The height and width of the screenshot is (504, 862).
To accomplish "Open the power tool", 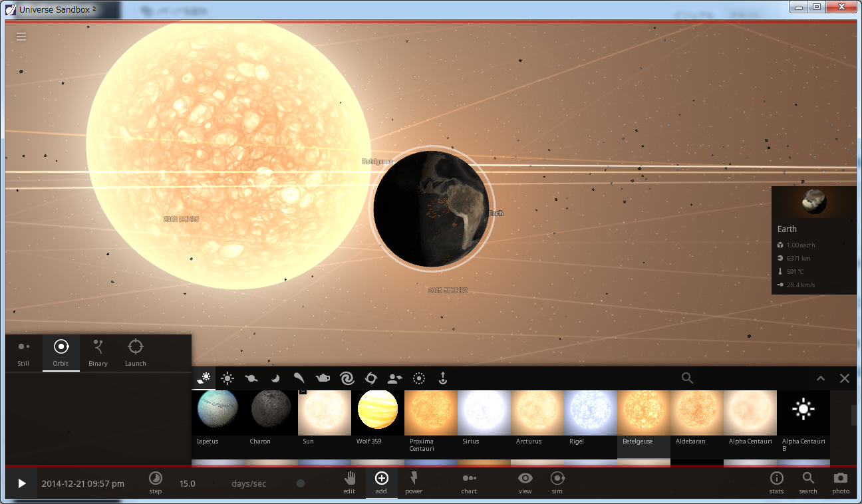I will [x=414, y=483].
